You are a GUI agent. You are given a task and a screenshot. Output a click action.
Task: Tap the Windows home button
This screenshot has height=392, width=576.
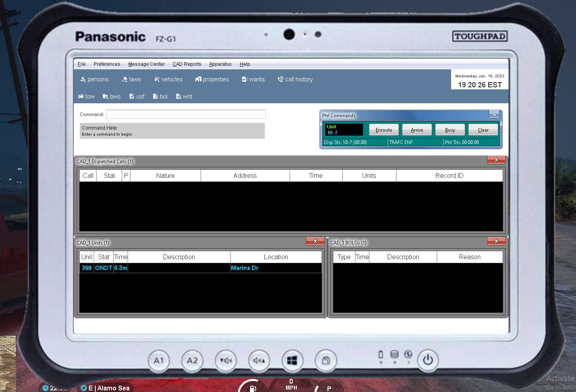[x=292, y=360]
